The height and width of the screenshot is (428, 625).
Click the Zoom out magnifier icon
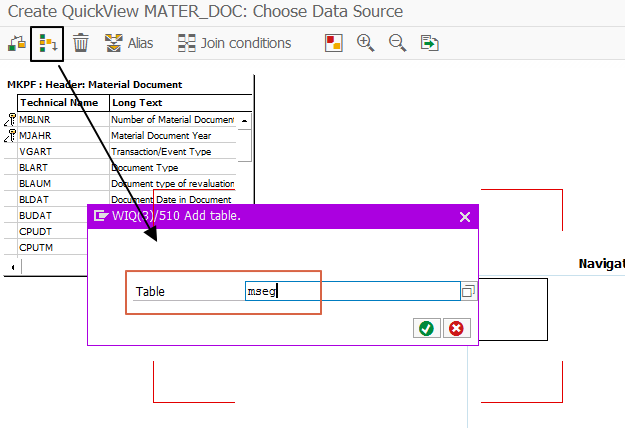(397, 43)
